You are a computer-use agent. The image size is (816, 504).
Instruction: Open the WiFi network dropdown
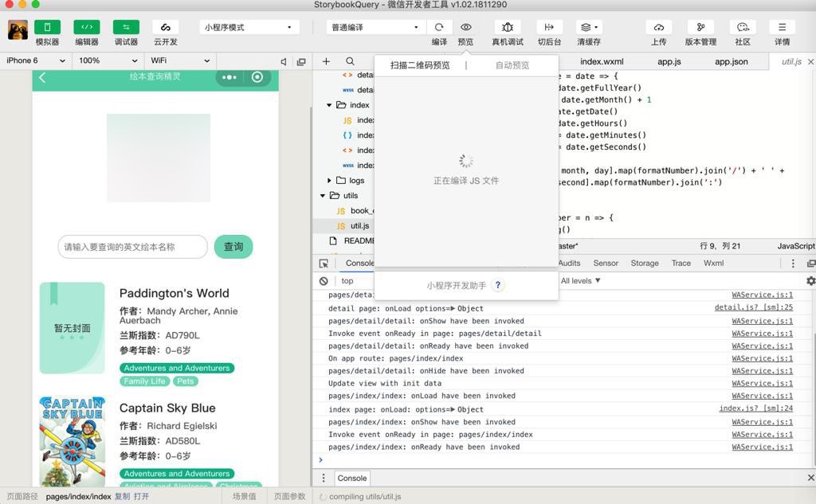[x=180, y=61]
